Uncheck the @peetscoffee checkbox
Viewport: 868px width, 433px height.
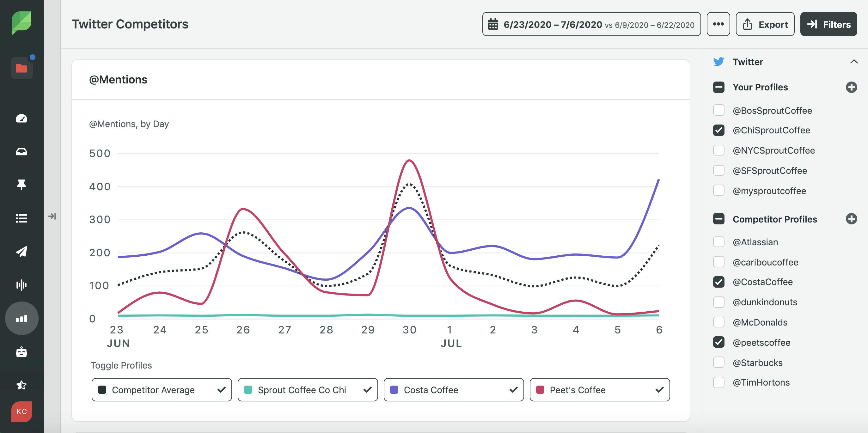tap(718, 342)
